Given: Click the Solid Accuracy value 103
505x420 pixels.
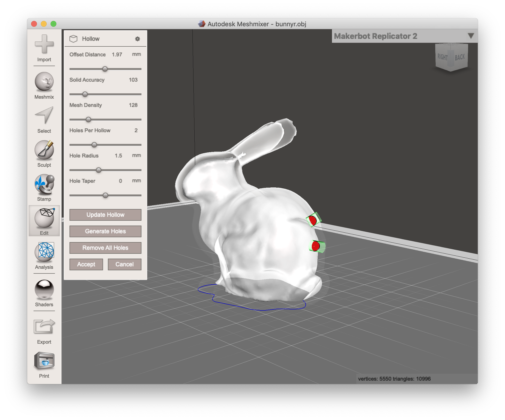Looking at the screenshot, I should 133,80.
